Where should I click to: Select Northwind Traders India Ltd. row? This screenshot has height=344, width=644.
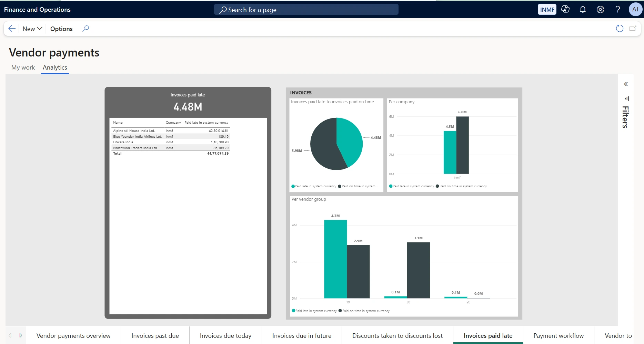click(171, 148)
